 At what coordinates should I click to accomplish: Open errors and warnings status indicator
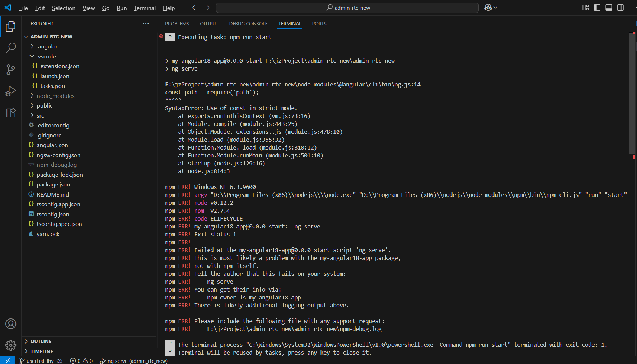81,361
